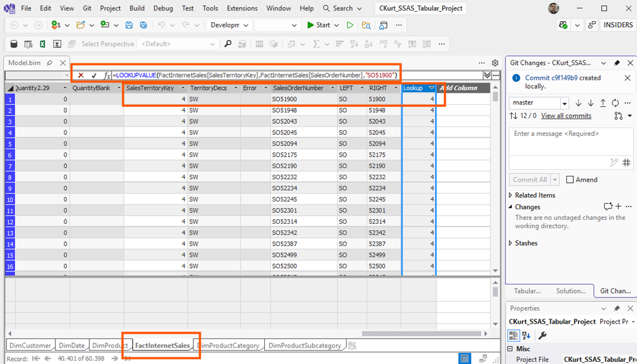
Task: Click the SO51948 cell in SalesOrderNumber
Action: [x=304, y=110]
